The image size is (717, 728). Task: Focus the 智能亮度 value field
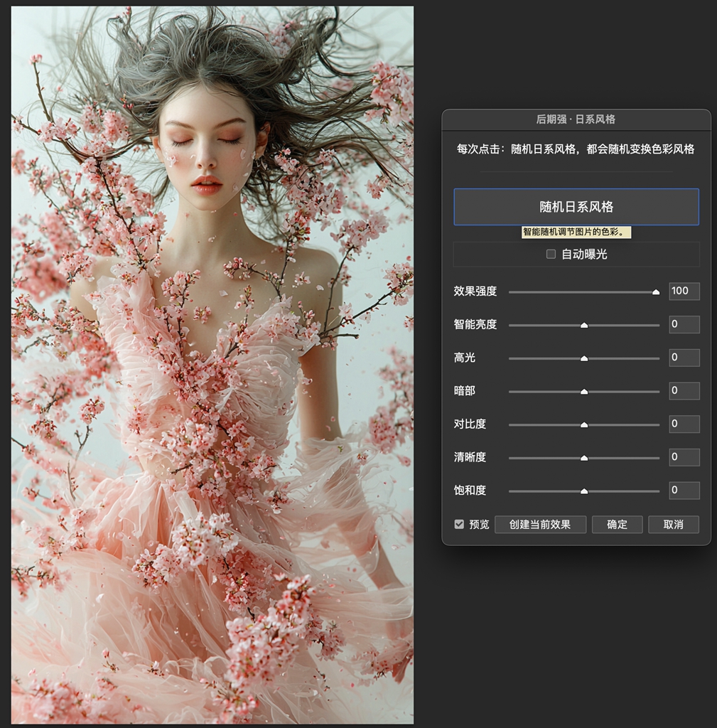684,324
